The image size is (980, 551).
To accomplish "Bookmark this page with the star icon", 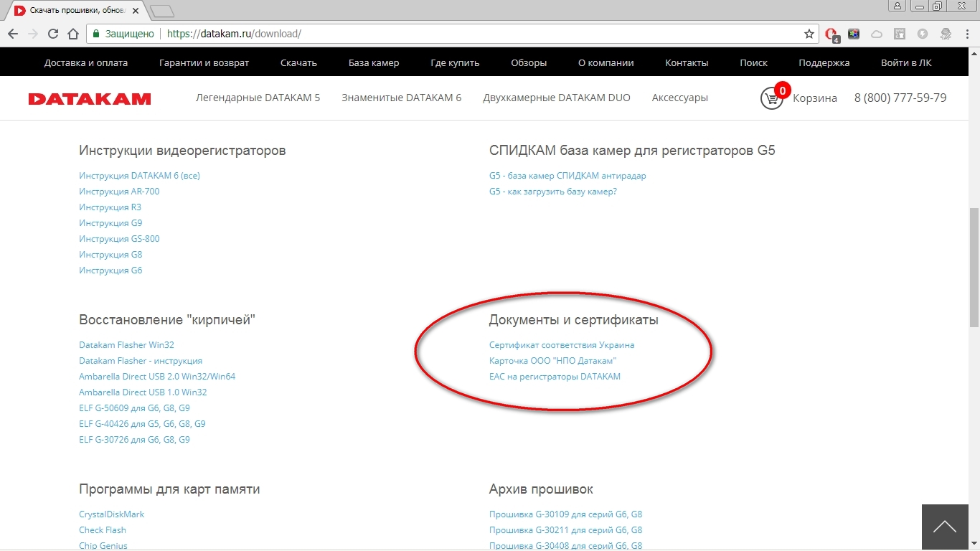I will tap(809, 34).
